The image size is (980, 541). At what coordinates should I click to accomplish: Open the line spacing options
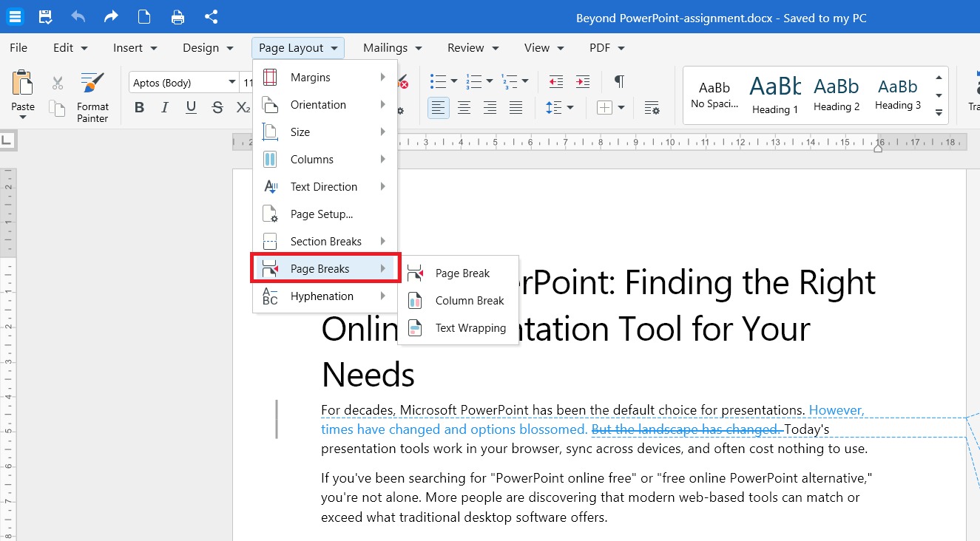point(560,108)
